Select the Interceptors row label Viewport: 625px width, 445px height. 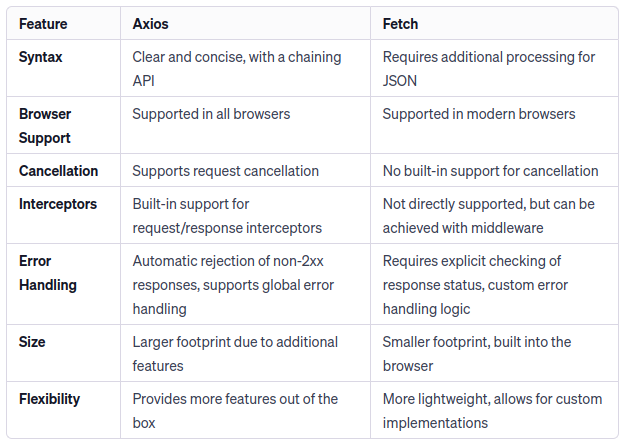click(58, 204)
